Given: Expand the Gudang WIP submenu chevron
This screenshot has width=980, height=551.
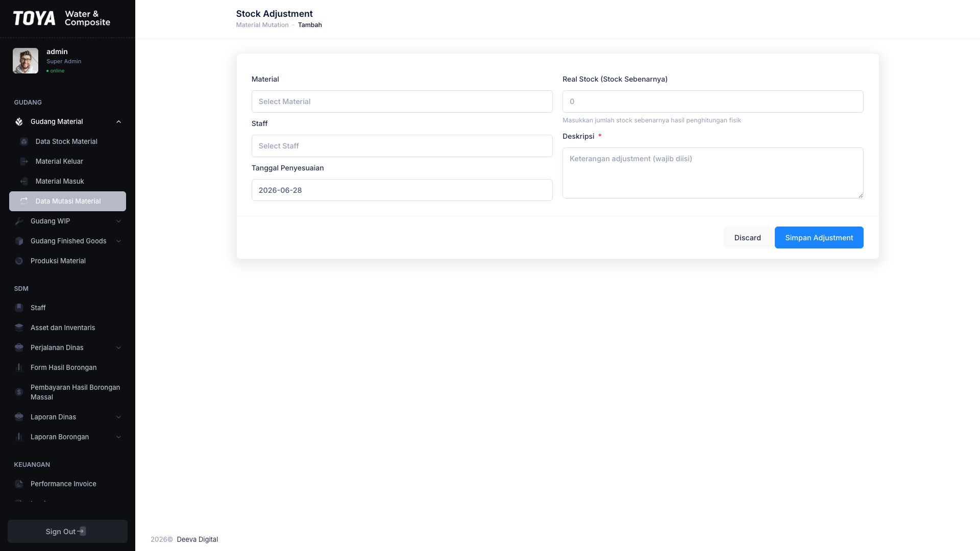Looking at the screenshot, I should (x=118, y=221).
